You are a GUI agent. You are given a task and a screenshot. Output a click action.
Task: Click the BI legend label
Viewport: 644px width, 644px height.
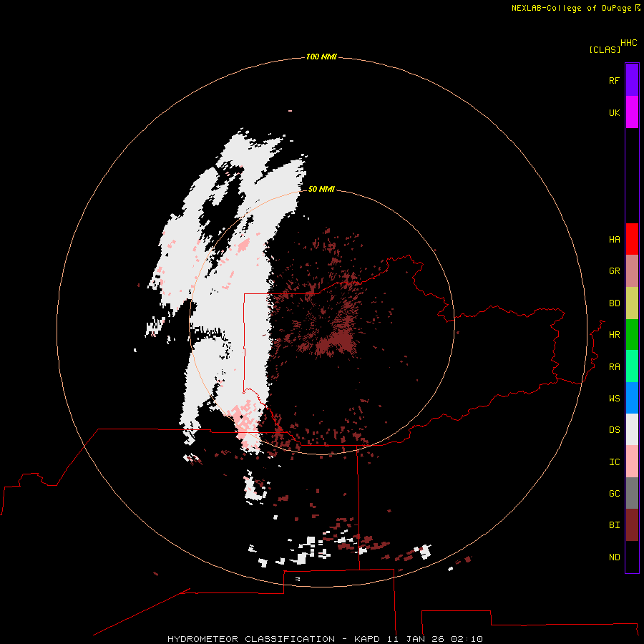pos(614,525)
